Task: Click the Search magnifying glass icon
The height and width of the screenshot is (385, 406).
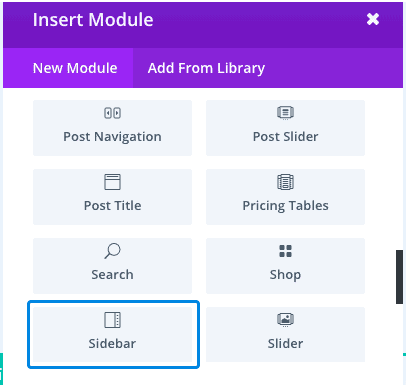Action: point(112,251)
